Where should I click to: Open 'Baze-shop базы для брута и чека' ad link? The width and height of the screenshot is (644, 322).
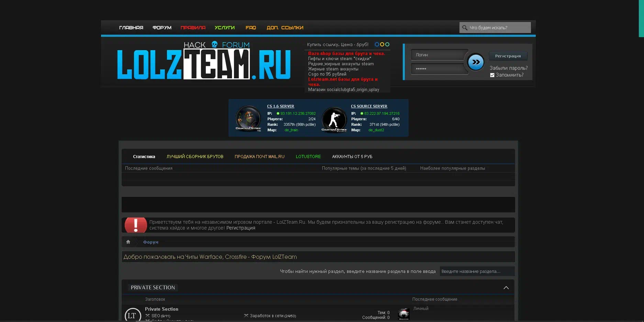346,53
